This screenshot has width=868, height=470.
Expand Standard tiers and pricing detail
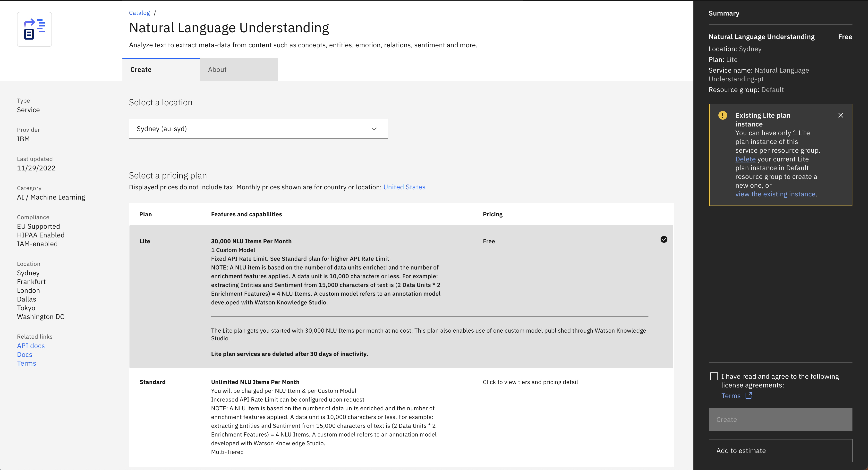pyautogui.click(x=530, y=382)
